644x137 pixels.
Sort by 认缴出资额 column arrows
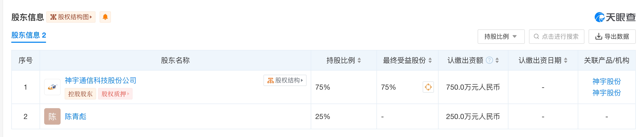497,60
